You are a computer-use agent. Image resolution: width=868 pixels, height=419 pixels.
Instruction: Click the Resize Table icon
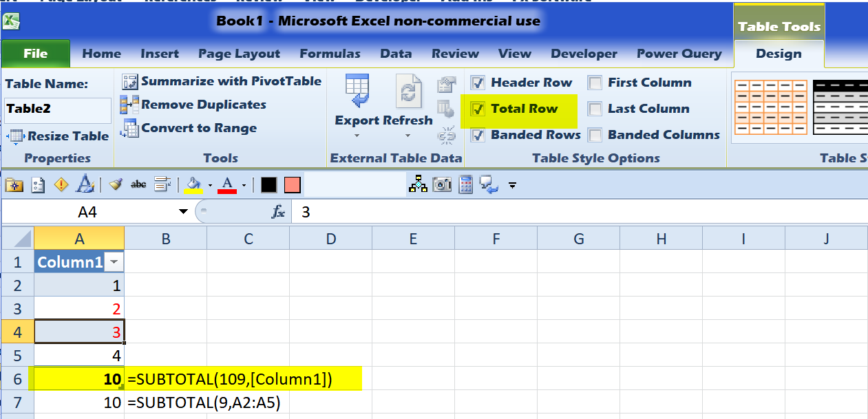coord(15,136)
